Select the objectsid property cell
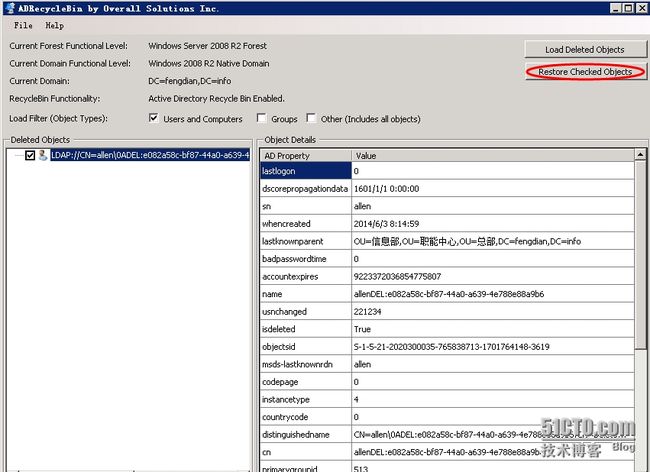650x472 pixels. [x=306, y=346]
